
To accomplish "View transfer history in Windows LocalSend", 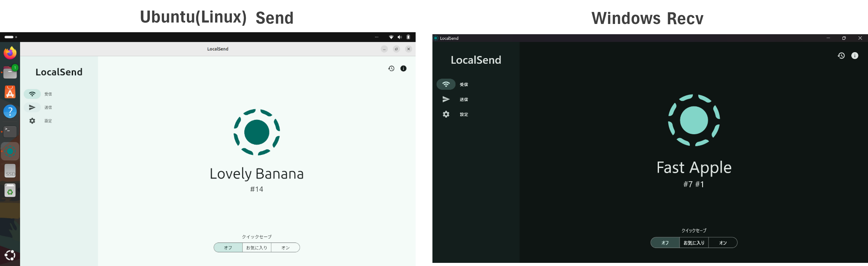I will (x=842, y=56).
